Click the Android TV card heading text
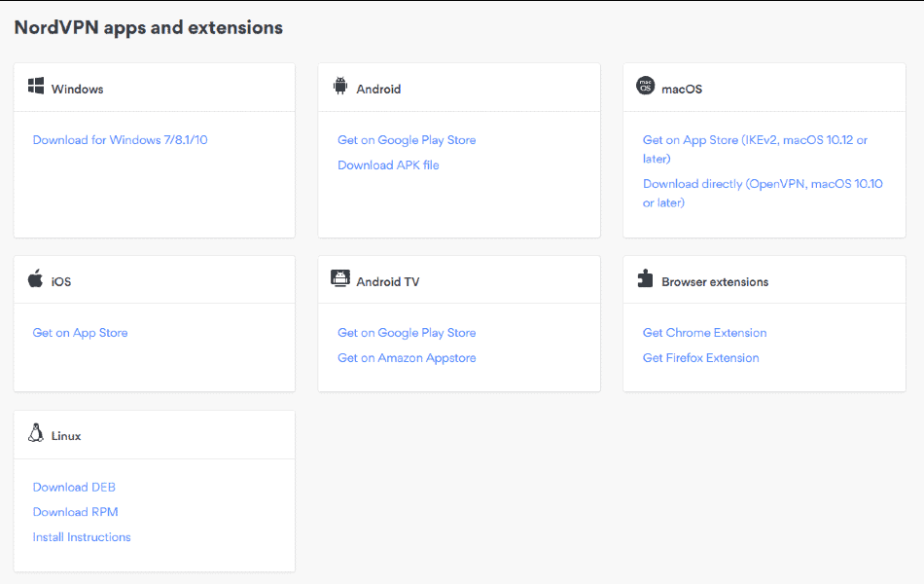 click(388, 282)
